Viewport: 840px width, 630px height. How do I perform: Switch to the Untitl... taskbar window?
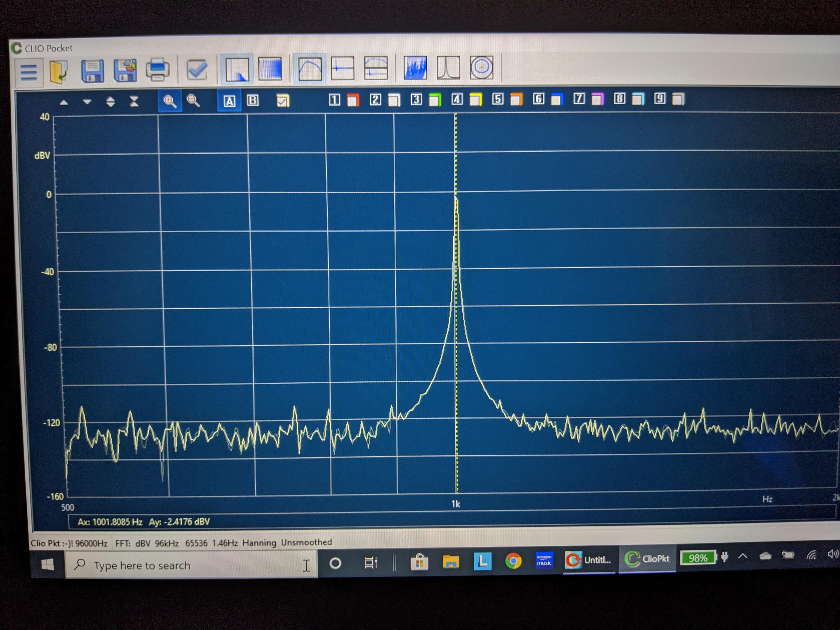click(x=589, y=560)
